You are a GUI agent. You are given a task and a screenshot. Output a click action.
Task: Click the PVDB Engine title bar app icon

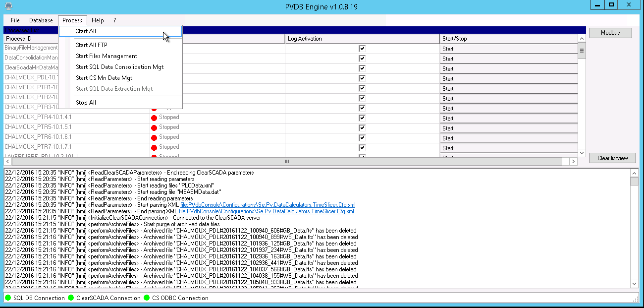pos(7,5)
